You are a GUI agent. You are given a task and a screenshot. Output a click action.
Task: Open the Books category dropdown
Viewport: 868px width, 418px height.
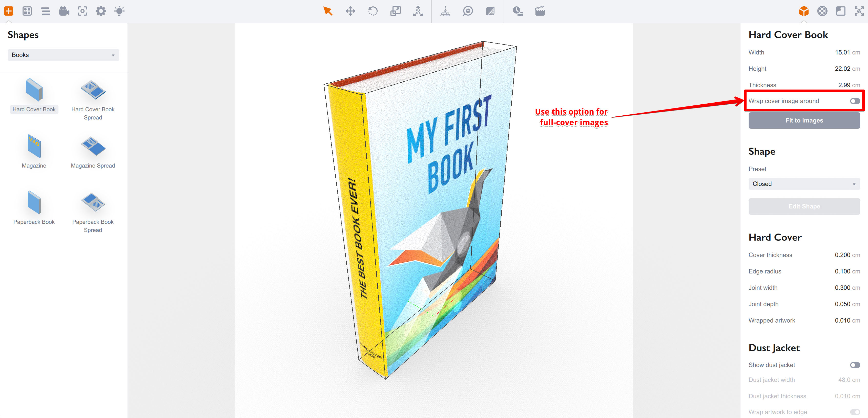[x=63, y=55]
